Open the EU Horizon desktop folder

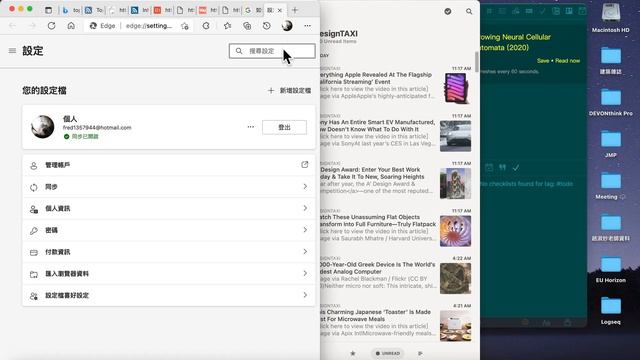(x=611, y=269)
